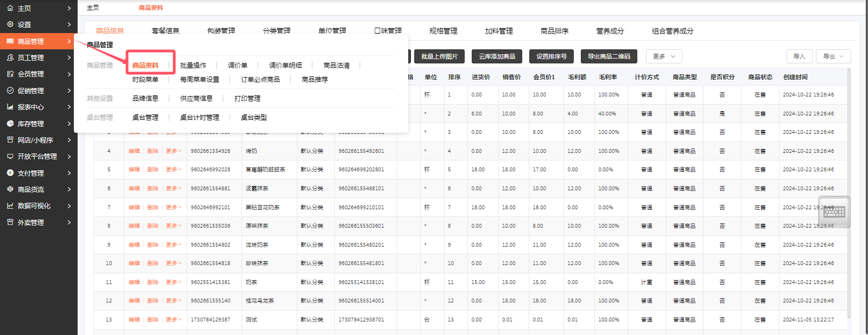Select 商品沽清 in the popup menu

336,65
